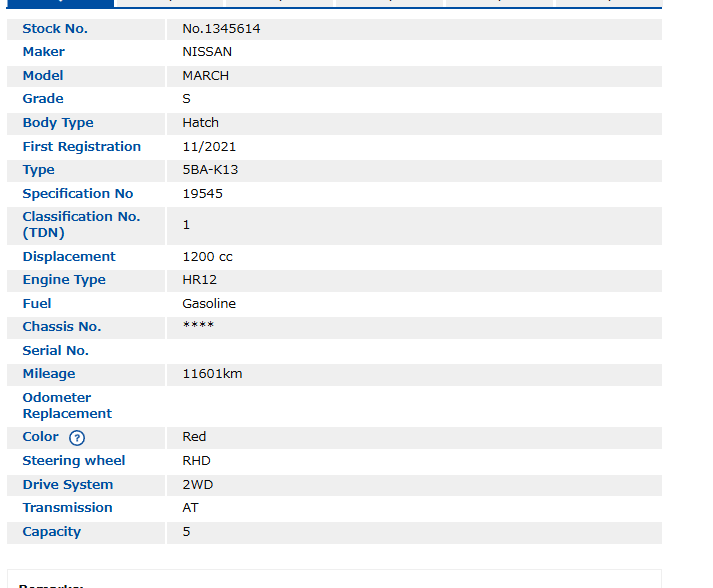Screen dimensions: 713x588
Task: Click the Classification No. (TDN) label
Action: pos(81,225)
